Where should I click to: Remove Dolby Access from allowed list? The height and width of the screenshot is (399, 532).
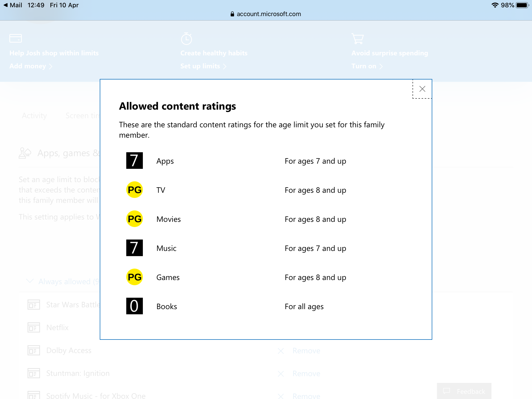click(x=306, y=351)
